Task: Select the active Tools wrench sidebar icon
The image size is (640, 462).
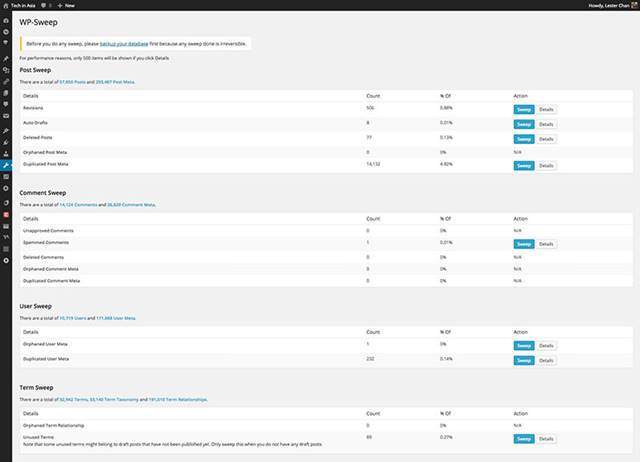Action: pyautogui.click(x=6, y=164)
